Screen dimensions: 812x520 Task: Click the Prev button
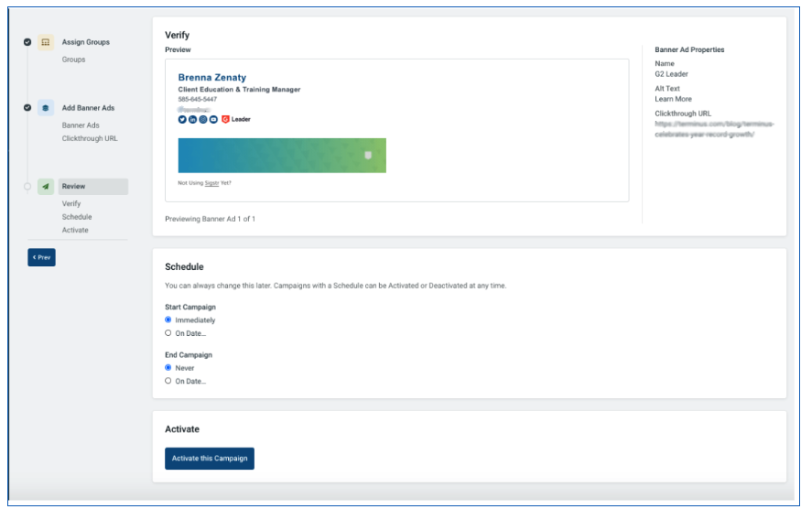pos(41,258)
